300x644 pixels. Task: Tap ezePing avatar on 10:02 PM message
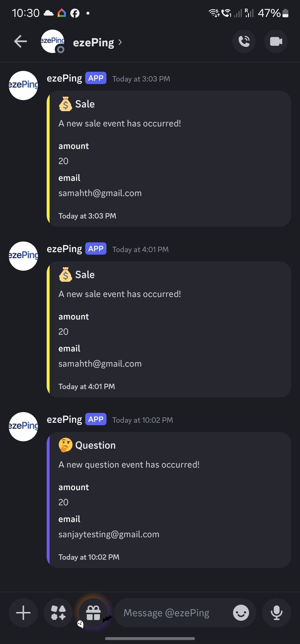pos(23,426)
